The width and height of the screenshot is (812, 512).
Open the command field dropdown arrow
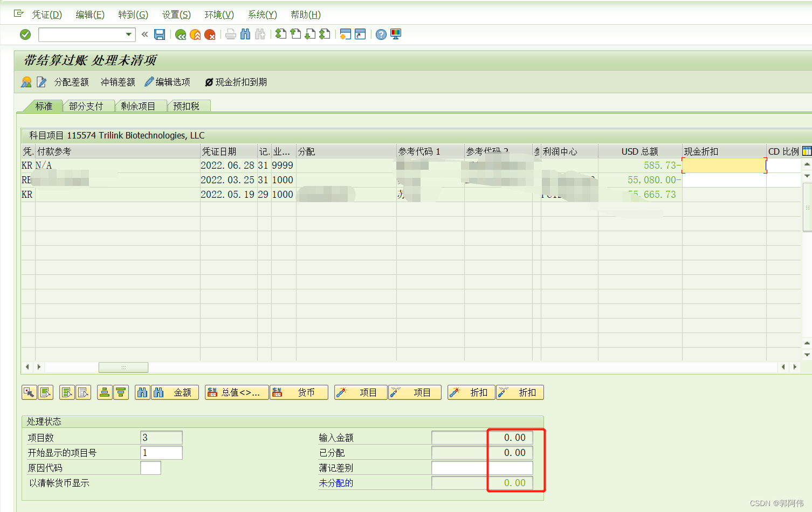(129, 34)
